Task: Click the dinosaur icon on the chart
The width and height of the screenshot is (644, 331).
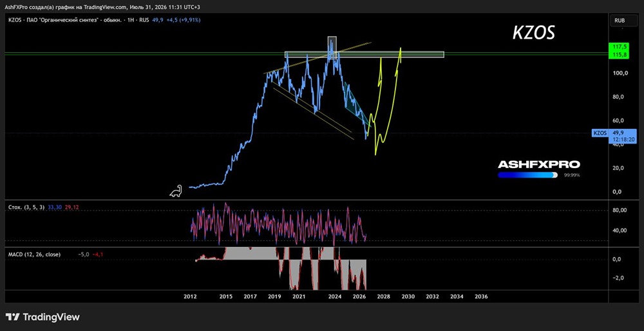Action: [x=176, y=192]
